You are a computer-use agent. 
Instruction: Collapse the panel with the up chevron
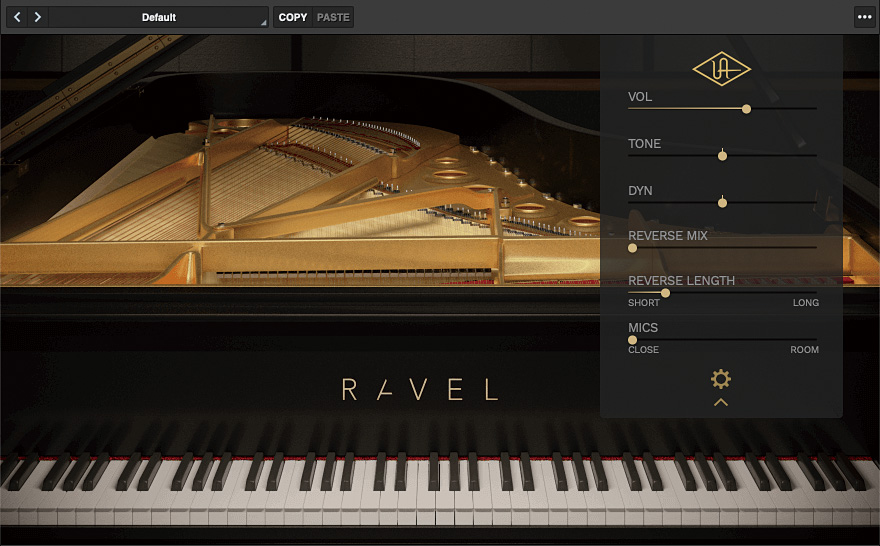click(721, 402)
